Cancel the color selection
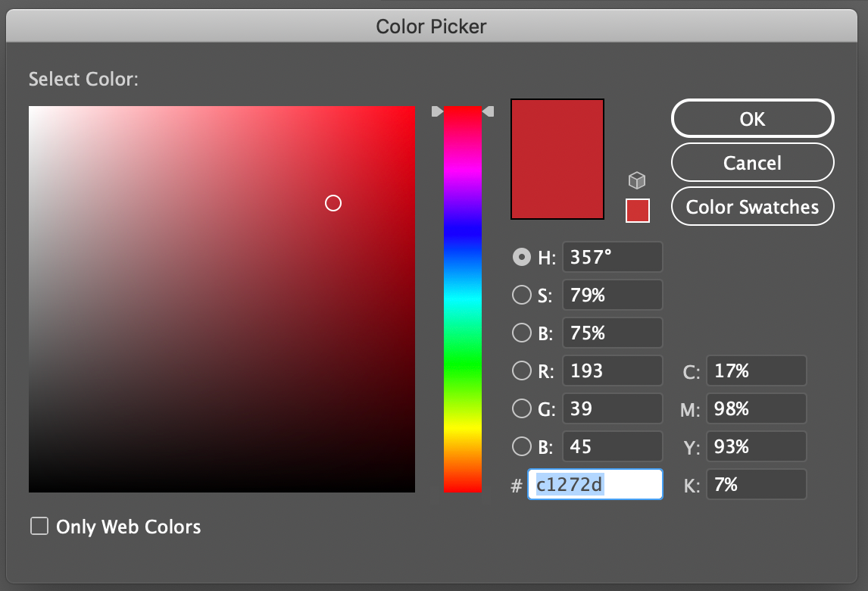 point(752,162)
